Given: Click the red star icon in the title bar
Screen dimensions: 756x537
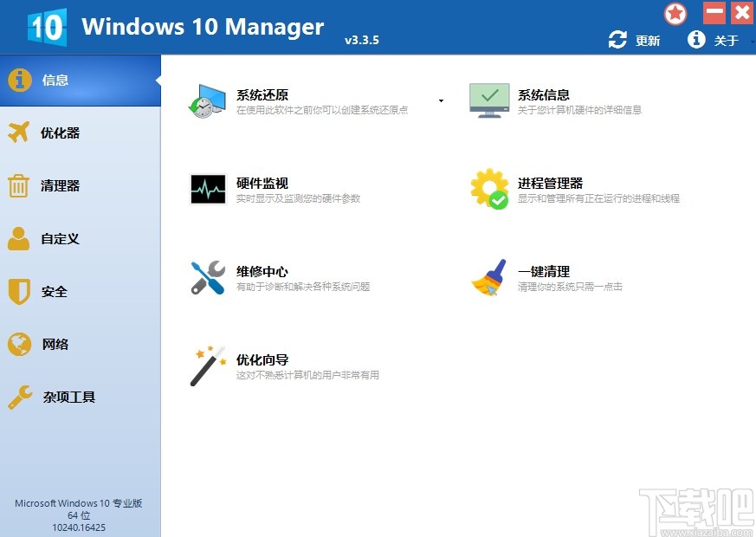Looking at the screenshot, I should [675, 13].
